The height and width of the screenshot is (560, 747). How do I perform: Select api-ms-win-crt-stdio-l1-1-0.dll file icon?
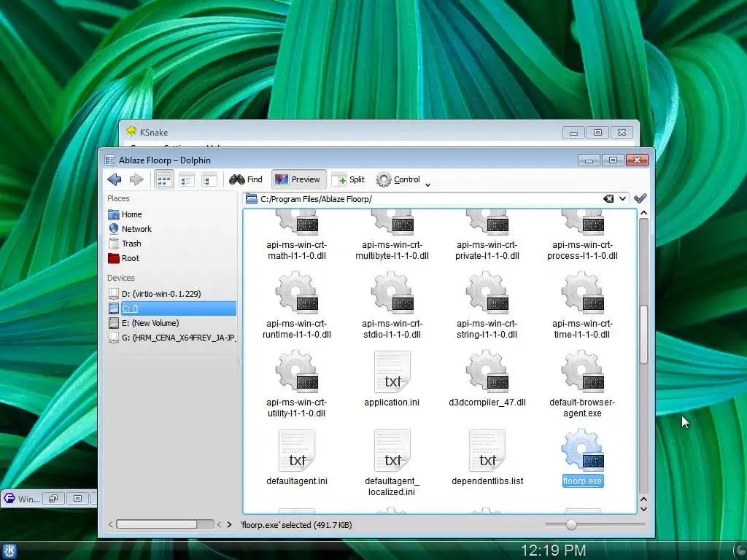392,292
